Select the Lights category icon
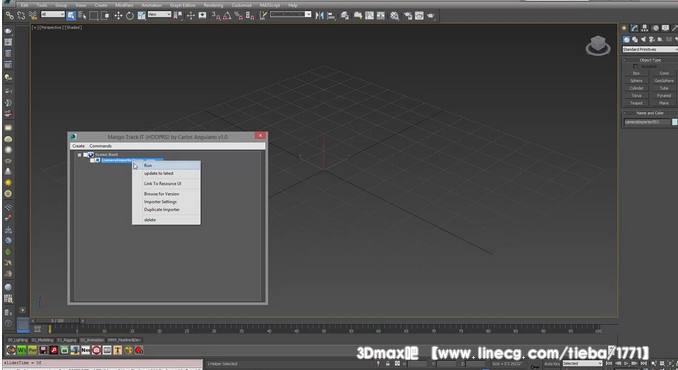Image resolution: width=678 pixels, height=370 pixels. pyautogui.click(x=643, y=39)
